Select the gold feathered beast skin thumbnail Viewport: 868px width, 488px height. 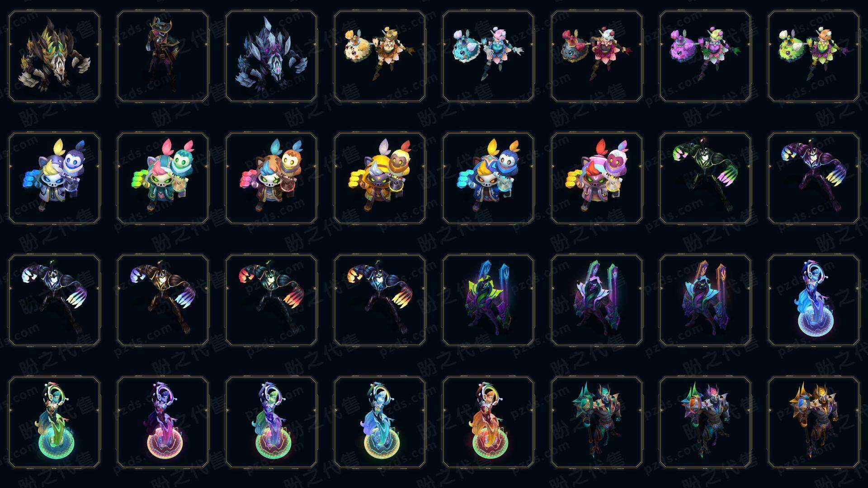click(x=54, y=56)
